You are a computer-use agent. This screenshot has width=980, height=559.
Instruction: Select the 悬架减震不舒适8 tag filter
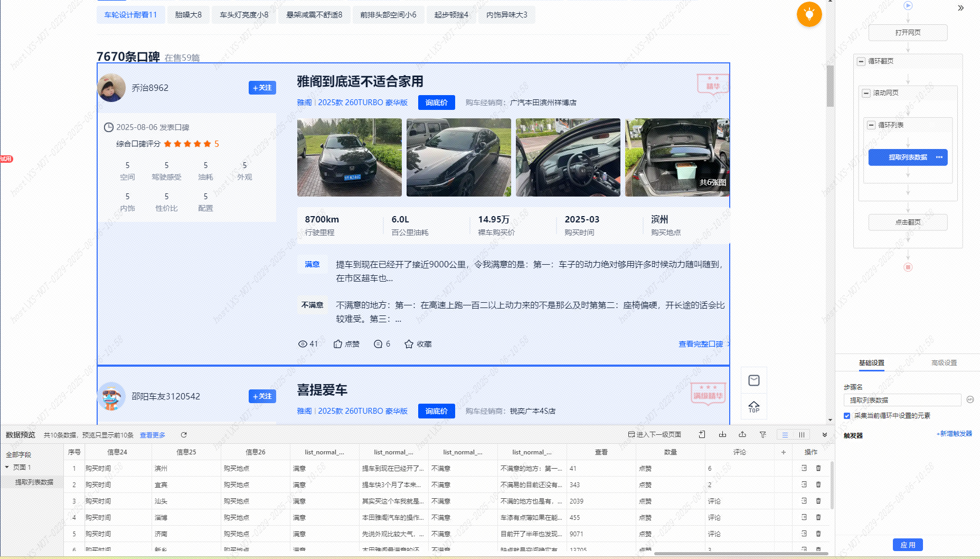(314, 15)
